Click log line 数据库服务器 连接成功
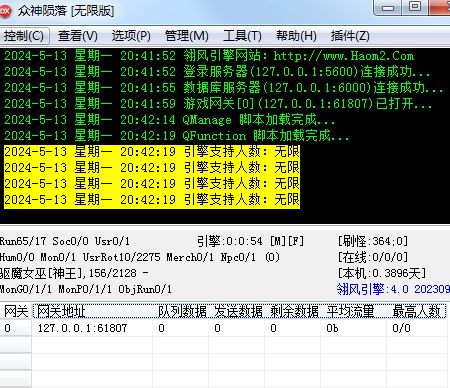Image resolution: width=450 pixels, height=388 pixels. (224, 88)
